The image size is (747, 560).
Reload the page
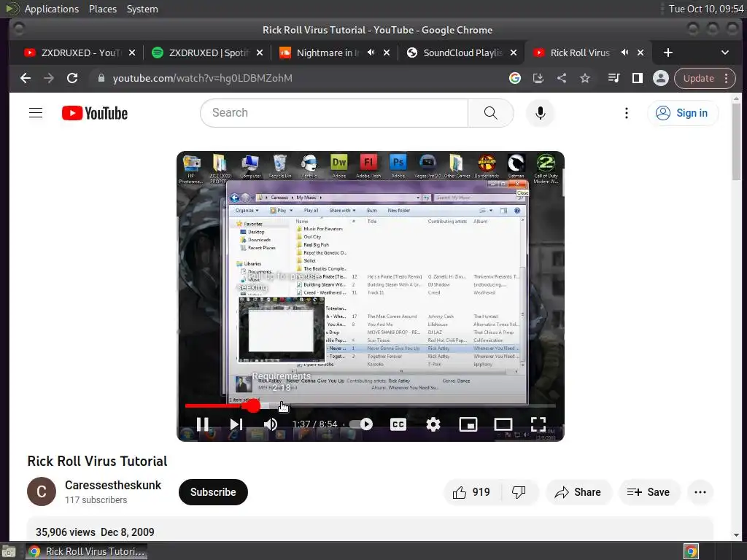[x=72, y=78]
